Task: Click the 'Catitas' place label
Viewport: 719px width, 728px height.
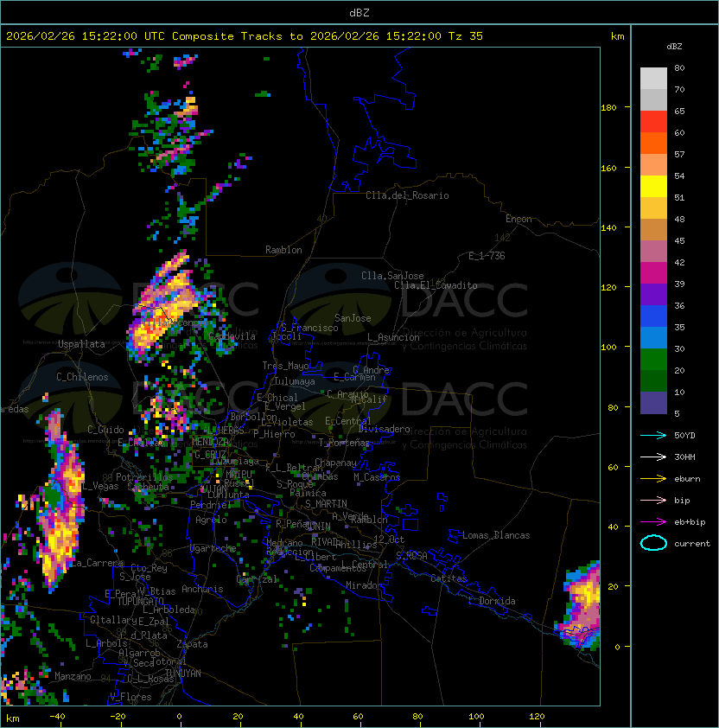Action: [449, 578]
